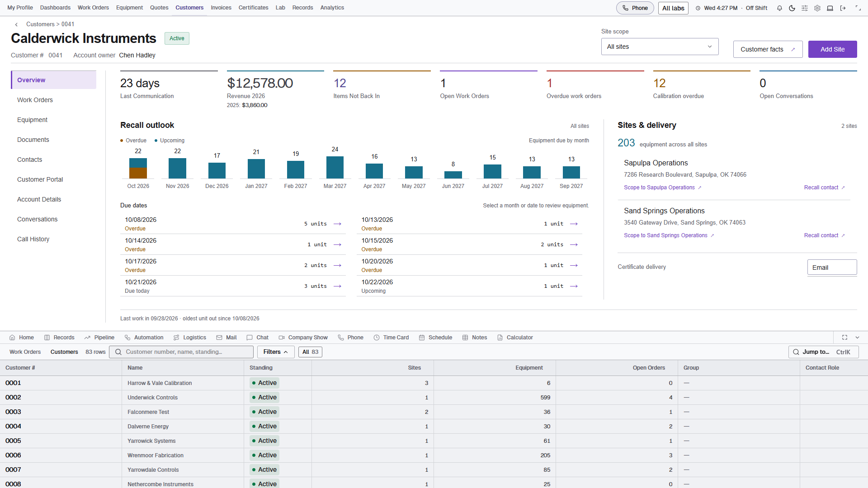This screenshot has width=868, height=488.
Task: Open the display sliders settings icon
Action: click(805, 8)
